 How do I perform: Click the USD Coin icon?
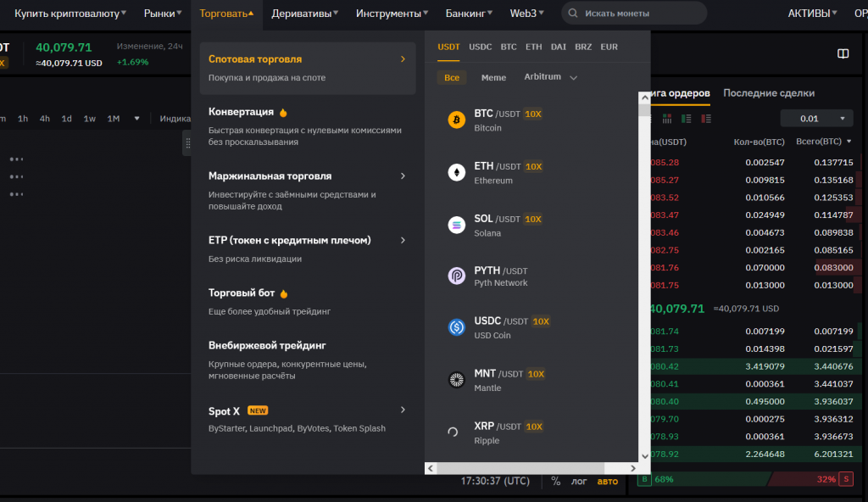click(x=457, y=326)
